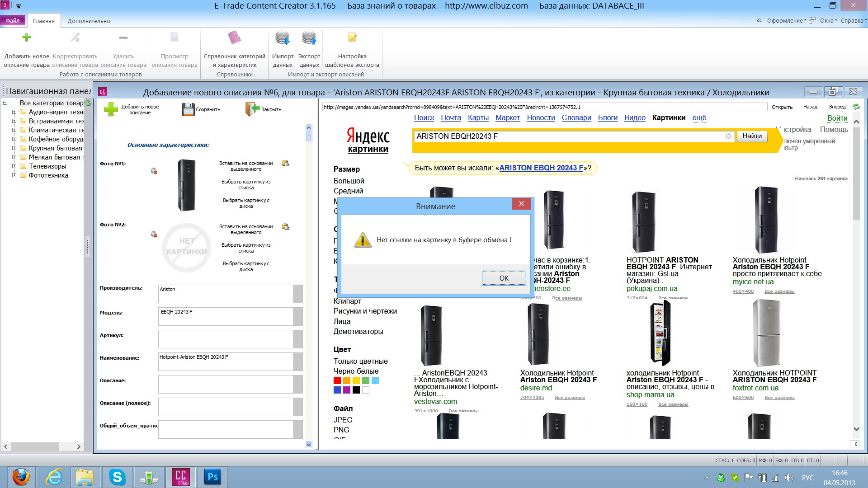This screenshot has width=868, height=488.
Task: Go to Yandex Видео section
Action: [x=635, y=118]
